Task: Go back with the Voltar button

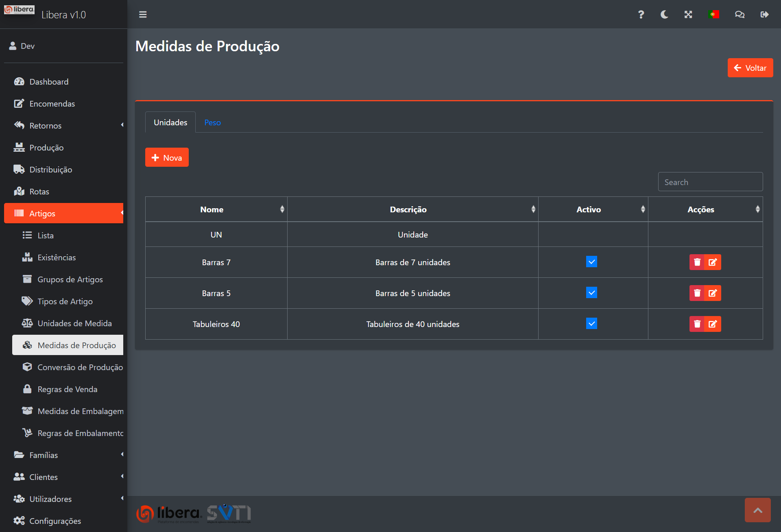Action: point(750,68)
